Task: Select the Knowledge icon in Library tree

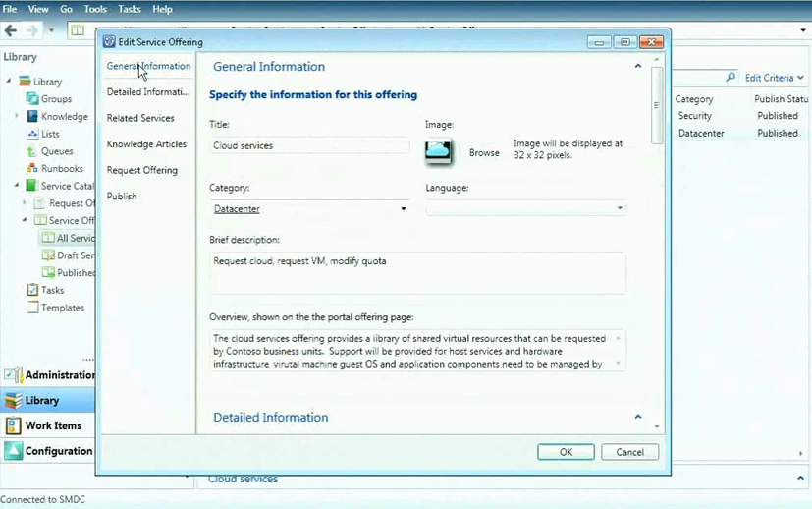Action: [x=32, y=117]
